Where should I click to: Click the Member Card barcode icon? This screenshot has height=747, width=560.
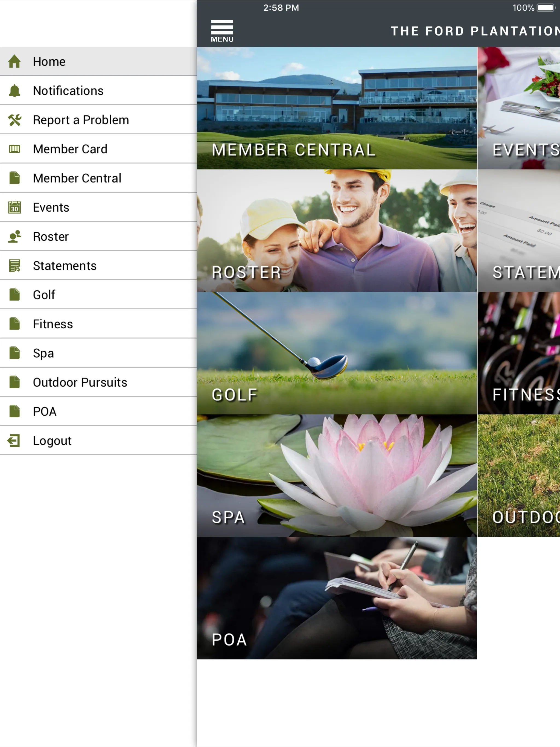[x=15, y=149]
